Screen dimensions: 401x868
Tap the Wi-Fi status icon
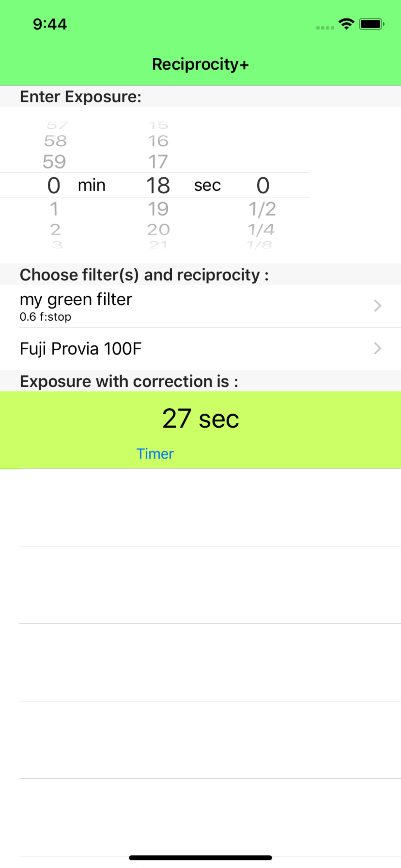tap(346, 24)
